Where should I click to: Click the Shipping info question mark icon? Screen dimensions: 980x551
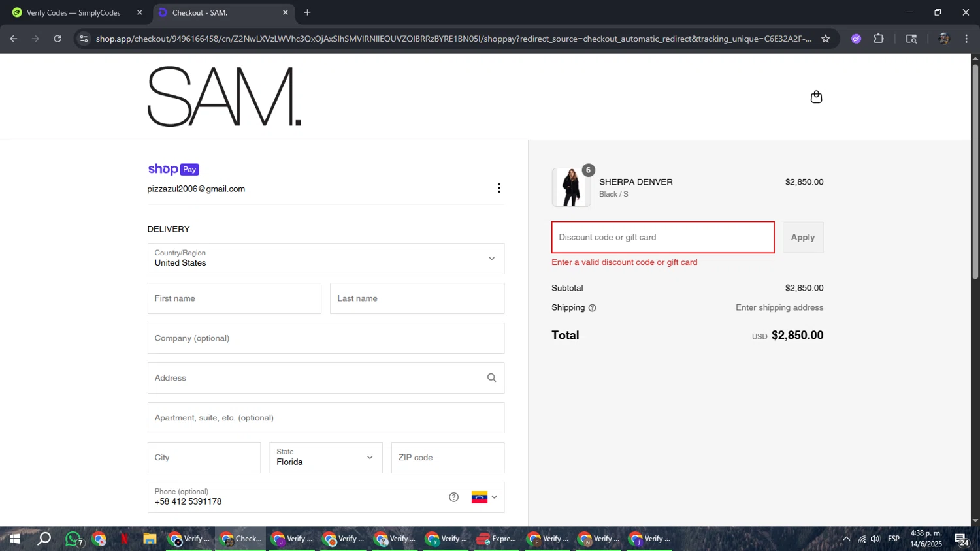point(593,308)
